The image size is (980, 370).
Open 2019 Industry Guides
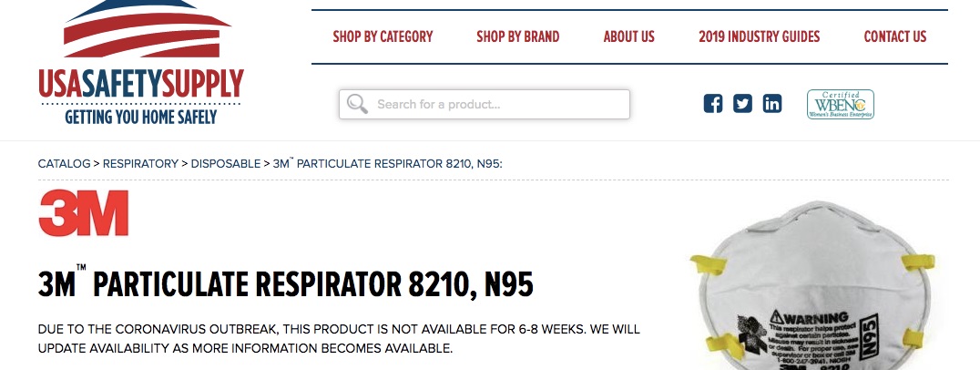pos(759,37)
